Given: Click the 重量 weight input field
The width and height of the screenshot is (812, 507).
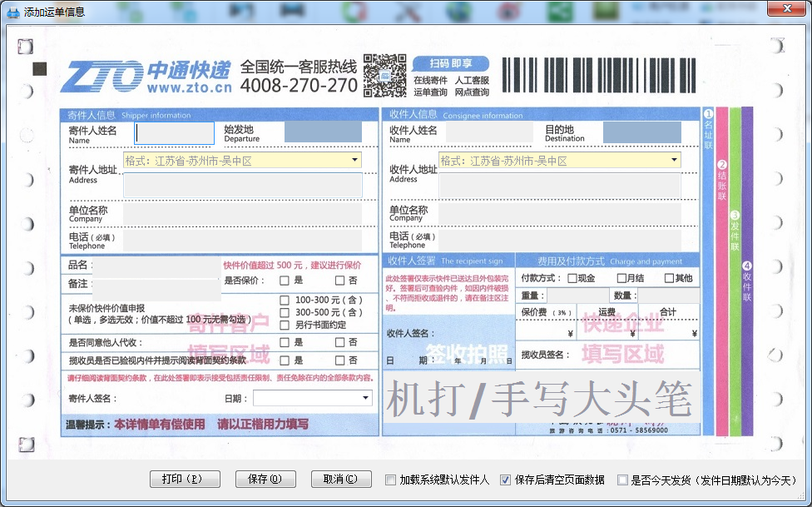Looking at the screenshot, I should pyautogui.click(x=578, y=296).
